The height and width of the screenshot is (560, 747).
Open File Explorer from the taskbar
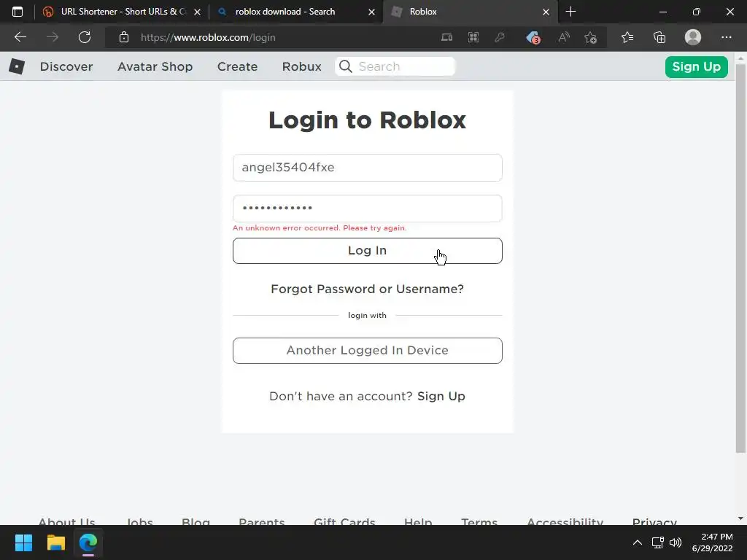pos(55,542)
